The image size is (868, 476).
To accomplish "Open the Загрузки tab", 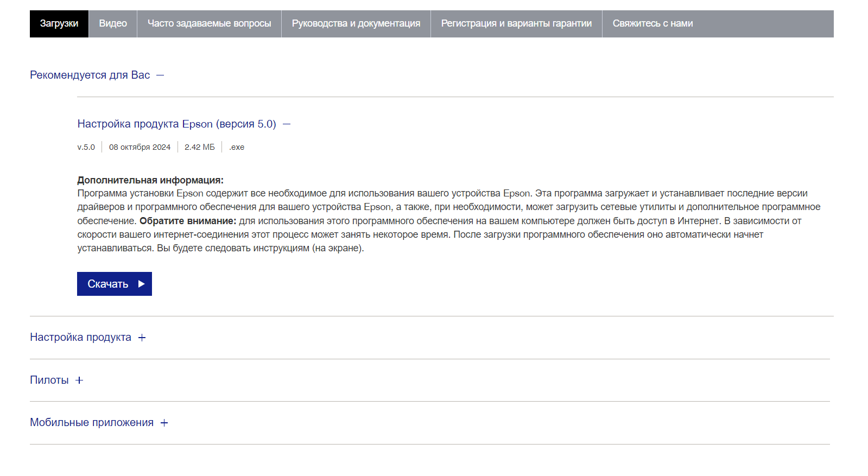I will [59, 24].
